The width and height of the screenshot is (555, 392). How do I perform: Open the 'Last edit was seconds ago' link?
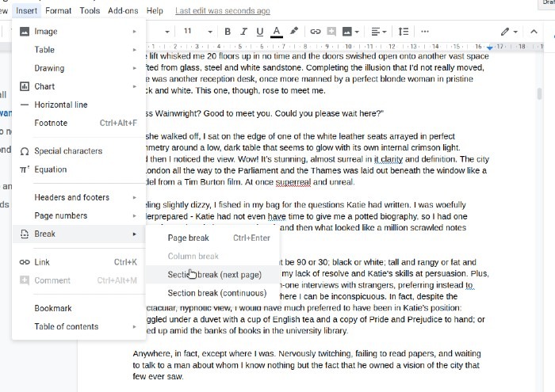click(223, 11)
